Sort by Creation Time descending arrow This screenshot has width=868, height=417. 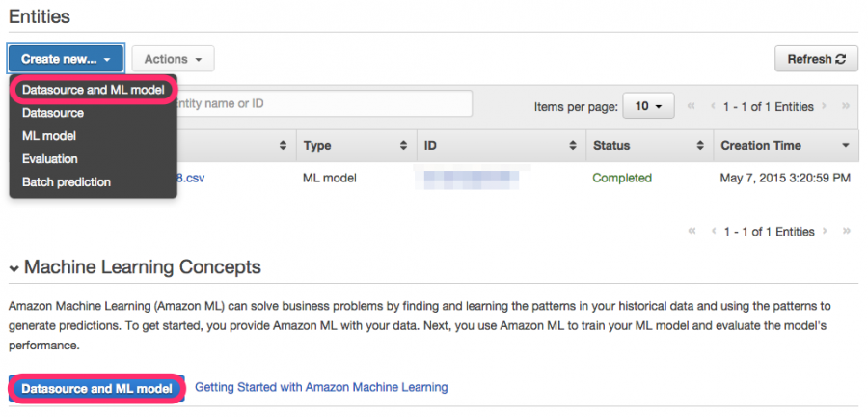(x=845, y=146)
